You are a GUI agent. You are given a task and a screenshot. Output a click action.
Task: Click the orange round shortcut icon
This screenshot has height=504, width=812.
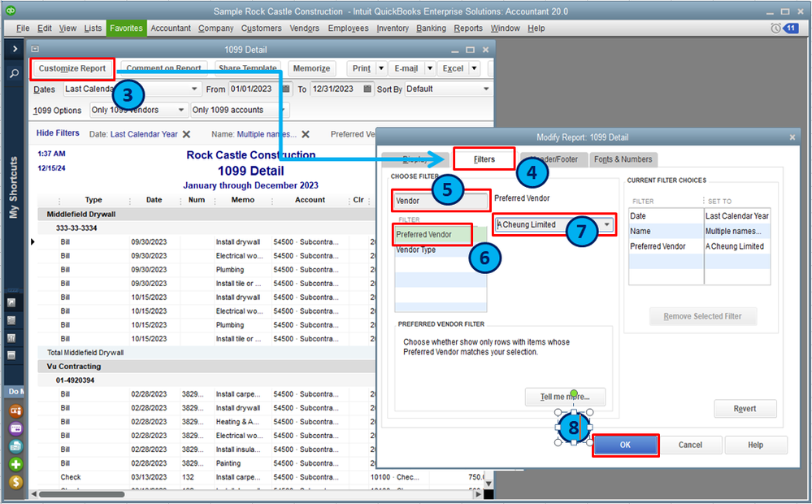point(15,411)
